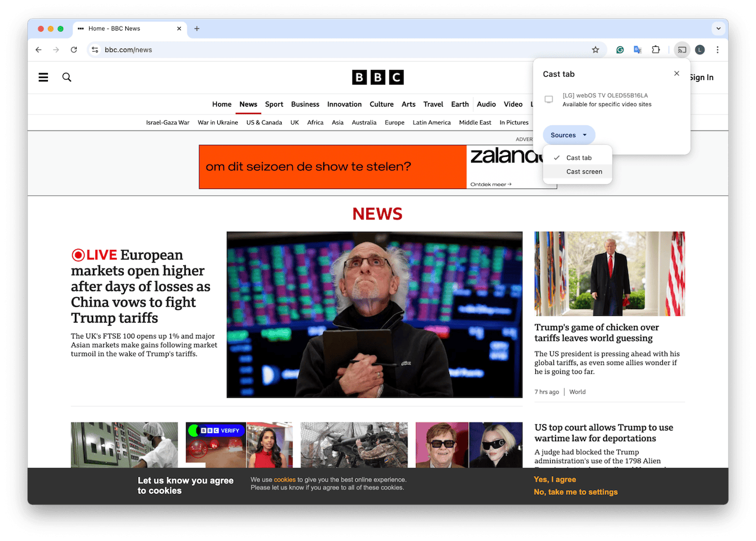Select the checked Cast tab option
The width and height of the screenshot is (756, 541).
(x=579, y=158)
